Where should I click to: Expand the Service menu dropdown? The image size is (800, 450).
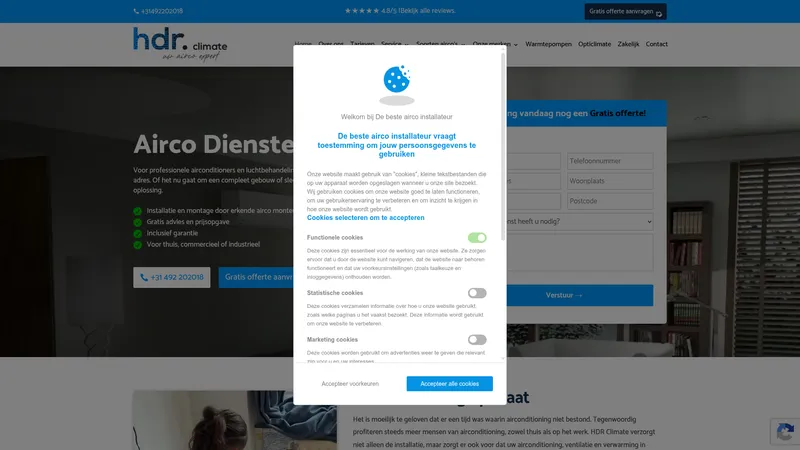[x=395, y=44]
